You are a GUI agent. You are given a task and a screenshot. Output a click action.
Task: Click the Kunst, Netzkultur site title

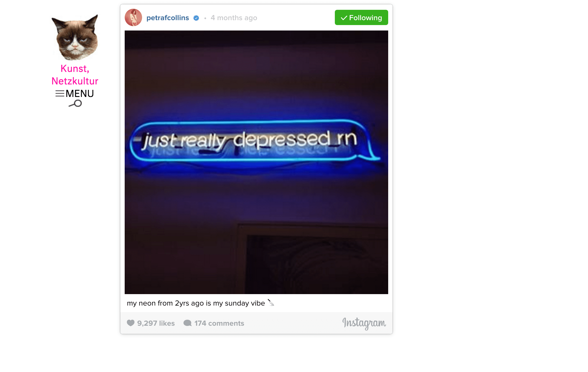(x=75, y=75)
